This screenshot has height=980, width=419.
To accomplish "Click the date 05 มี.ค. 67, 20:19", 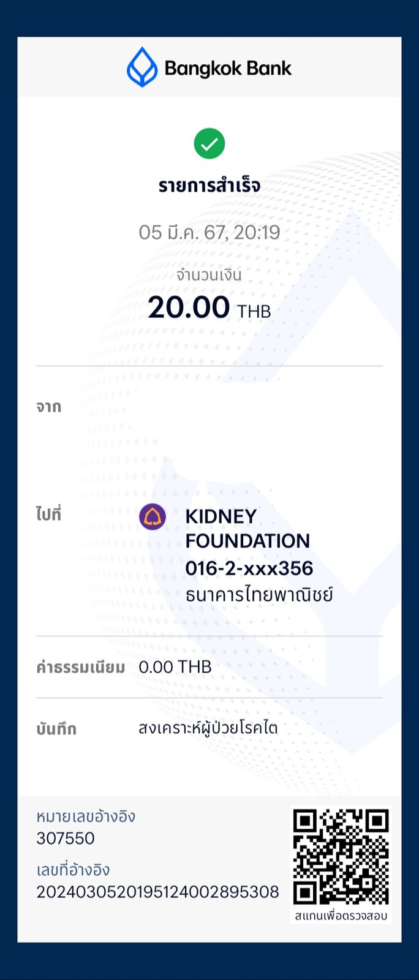I will [x=209, y=232].
